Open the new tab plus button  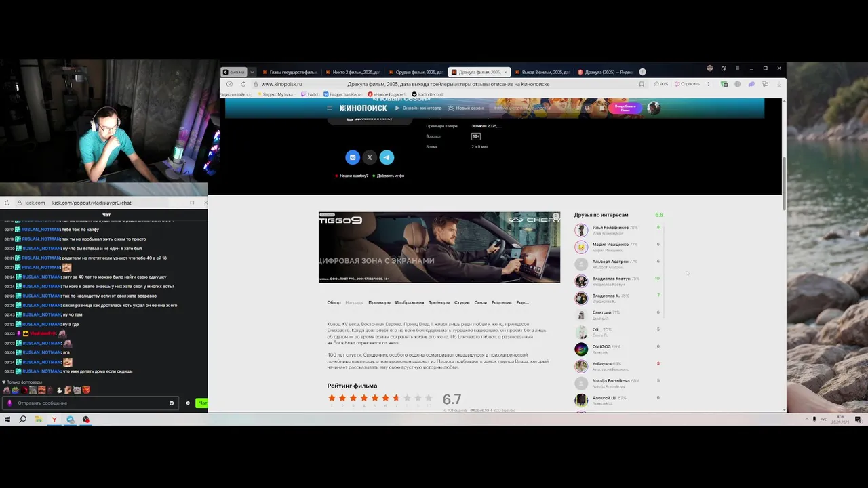(x=642, y=72)
